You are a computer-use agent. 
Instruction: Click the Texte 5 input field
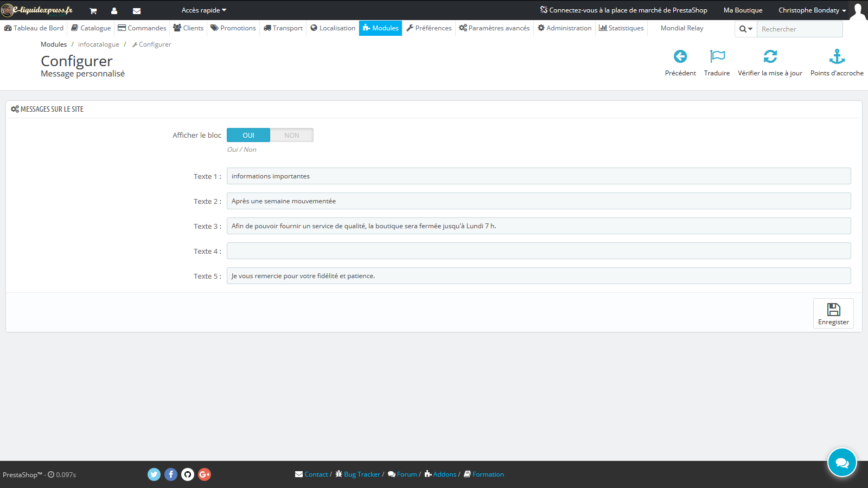click(539, 276)
